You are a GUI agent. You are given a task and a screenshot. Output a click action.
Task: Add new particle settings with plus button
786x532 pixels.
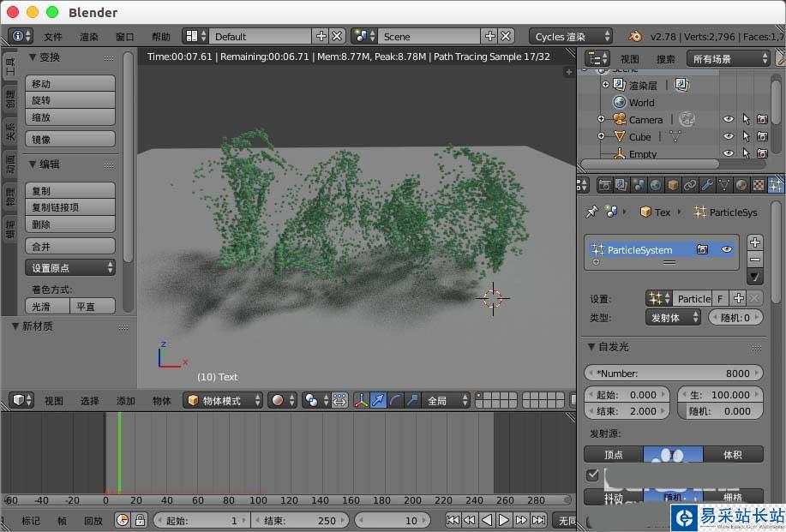click(x=738, y=299)
